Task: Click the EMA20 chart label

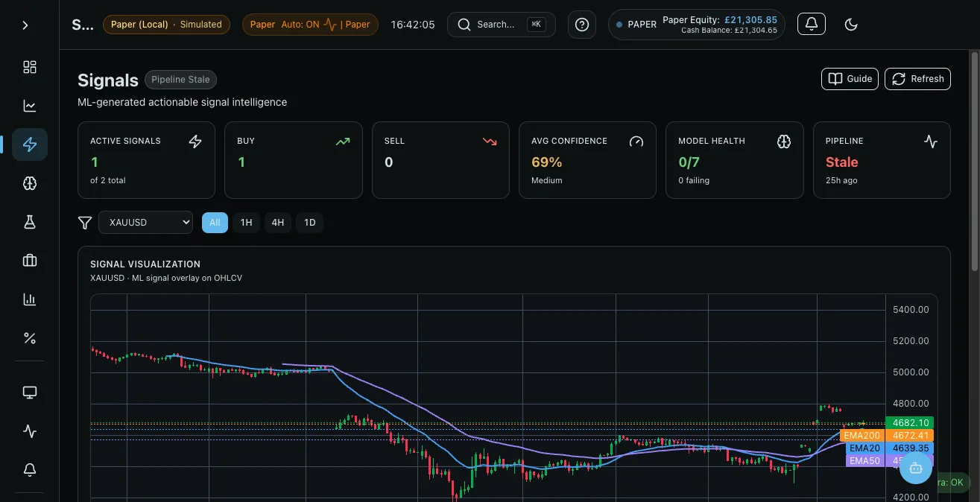Action: (864, 448)
